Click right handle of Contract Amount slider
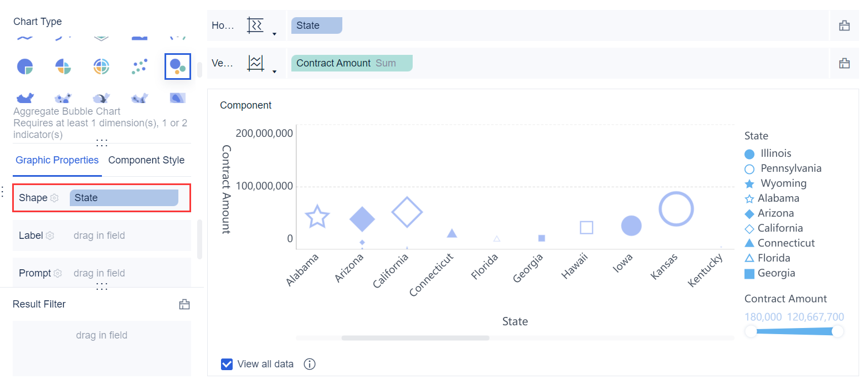The image size is (868, 379). click(838, 331)
